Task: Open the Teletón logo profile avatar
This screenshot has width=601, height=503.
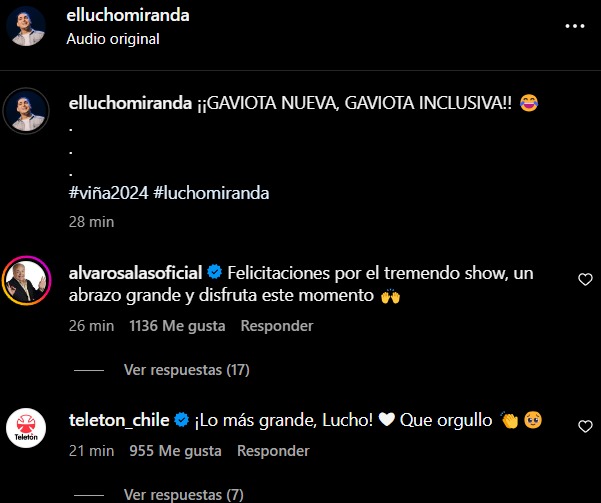Action: coord(26,428)
